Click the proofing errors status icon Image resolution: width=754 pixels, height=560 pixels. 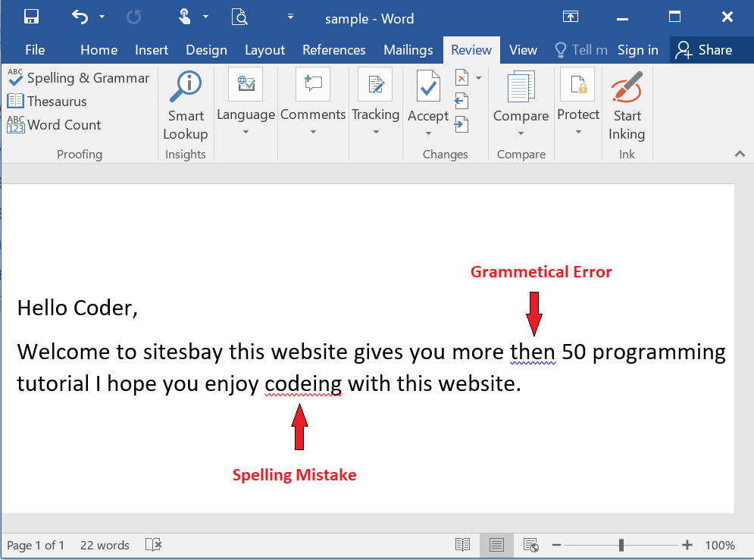tap(153, 545)
